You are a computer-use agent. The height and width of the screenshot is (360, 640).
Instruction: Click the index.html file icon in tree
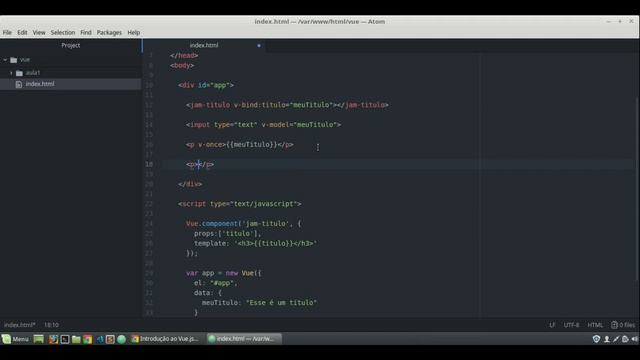click(x=19, y=84)
